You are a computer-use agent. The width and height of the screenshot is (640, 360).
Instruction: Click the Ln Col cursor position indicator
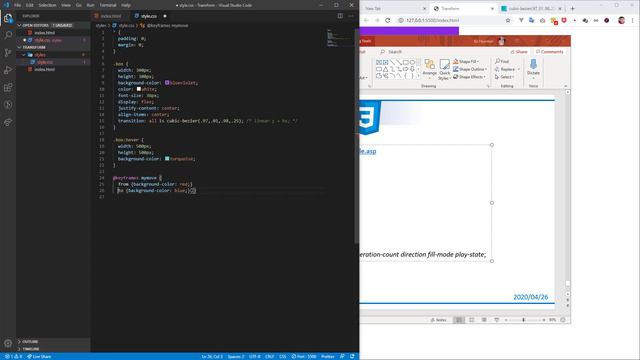[212, 356]
